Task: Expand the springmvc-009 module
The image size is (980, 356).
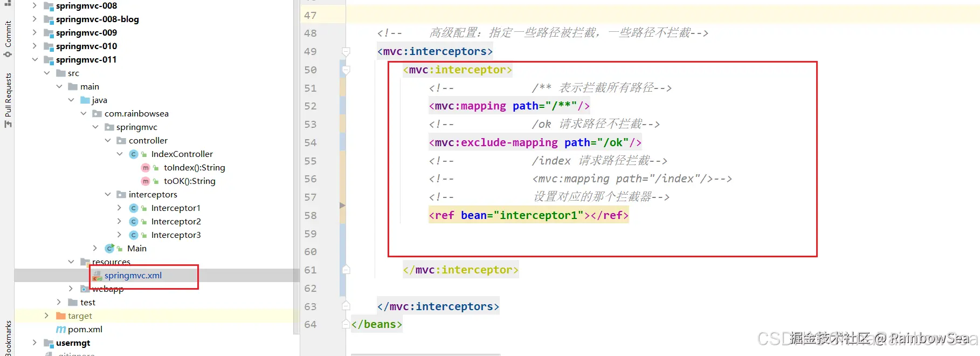Action: tap(34, 33)
